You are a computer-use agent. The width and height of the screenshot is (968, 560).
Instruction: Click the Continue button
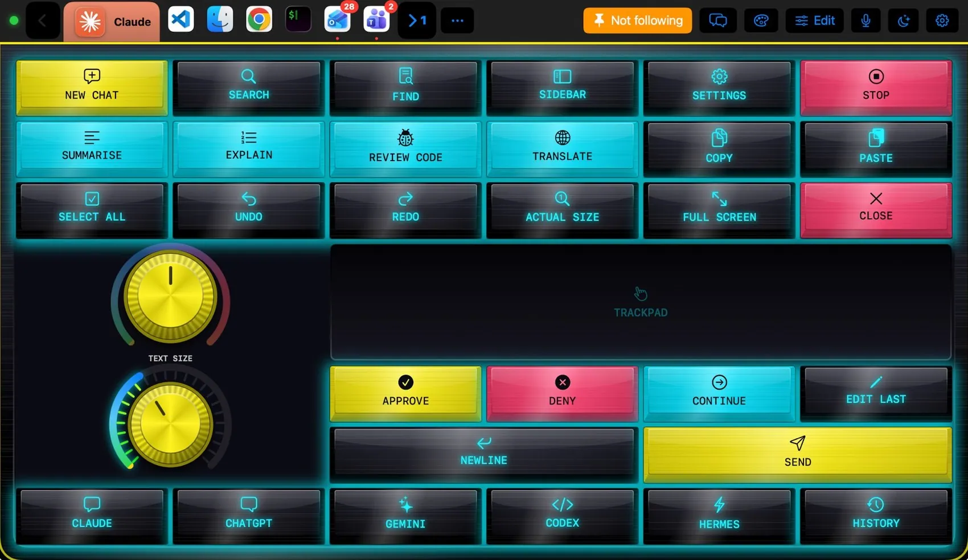(719, 393)
